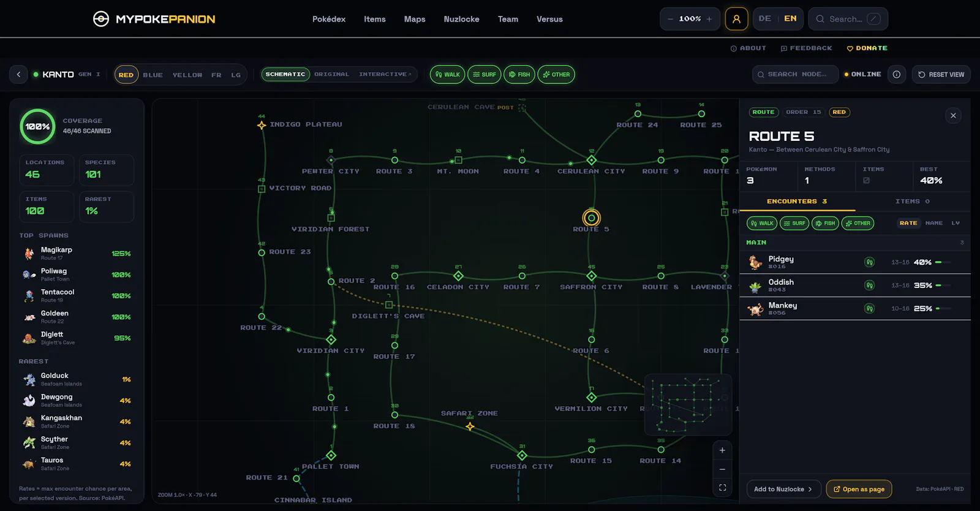Toggle WALK filter in encounters panel
The height and width of the screenshot is (511, 980).
point(762,223)
